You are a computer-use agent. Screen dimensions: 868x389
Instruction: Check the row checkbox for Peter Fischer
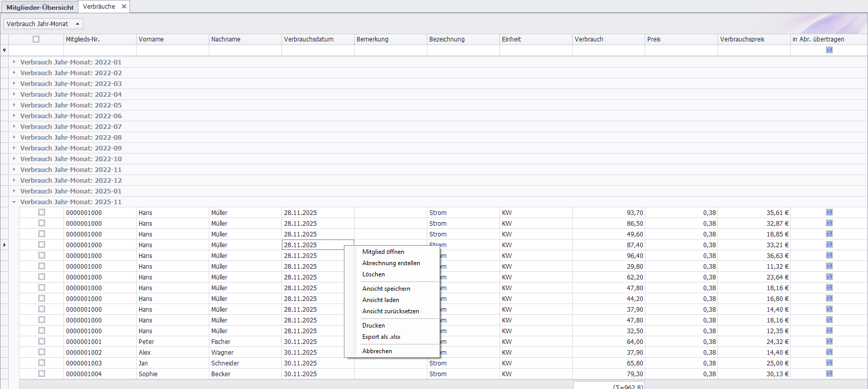[x=41, y=341]
